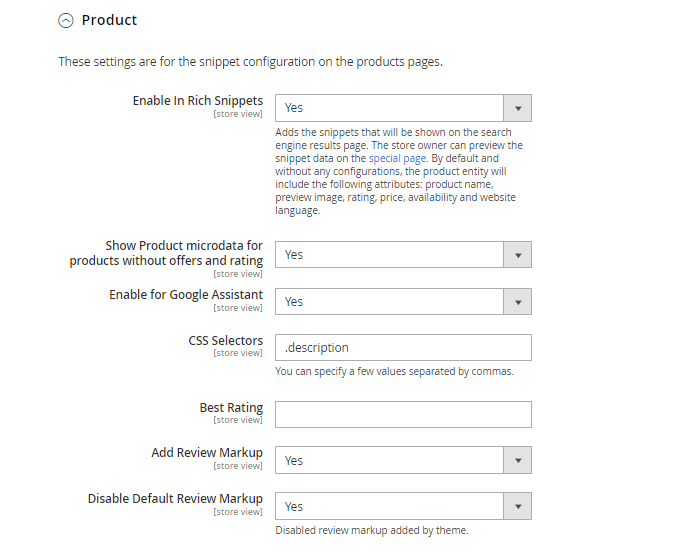This screenshot has width=685, height=552.
Task: Focus the CSS Selectors text field
Action: tap(403, 348)
